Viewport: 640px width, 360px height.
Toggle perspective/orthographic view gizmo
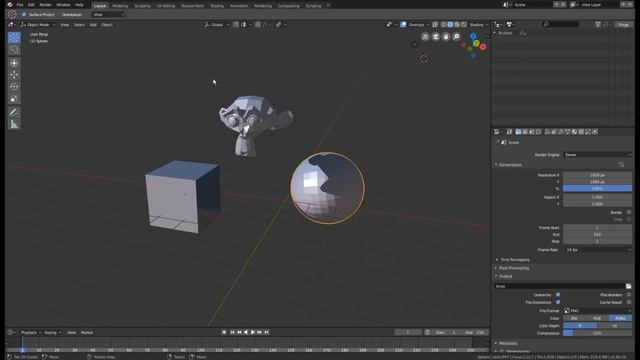tap(425, 37)
